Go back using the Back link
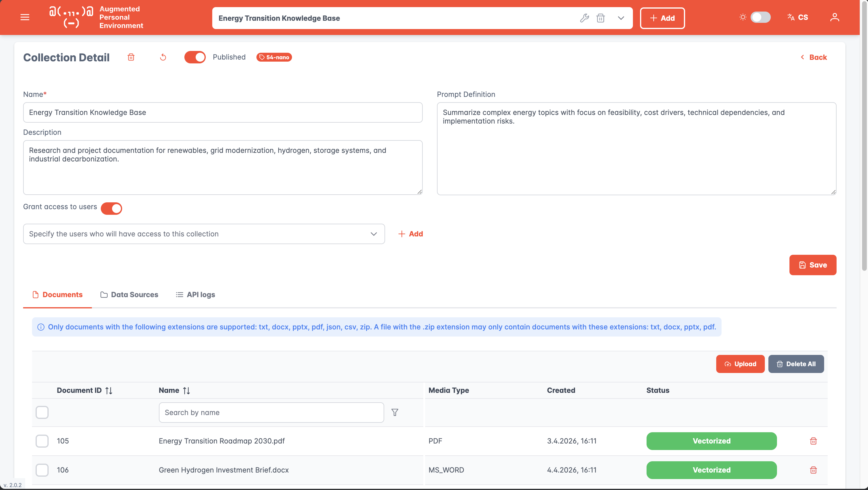868x490 pixels. [814, 57]
